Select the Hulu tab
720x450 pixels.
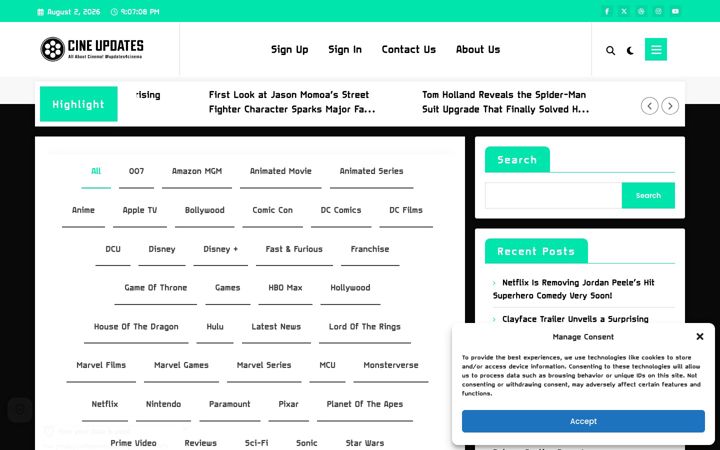point(215,327)
